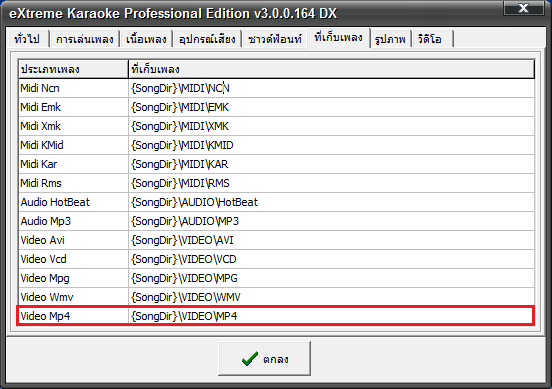Select the Midi Xmk row label
552x389 pixels.
pyautogui.click(x=73, y=126)
